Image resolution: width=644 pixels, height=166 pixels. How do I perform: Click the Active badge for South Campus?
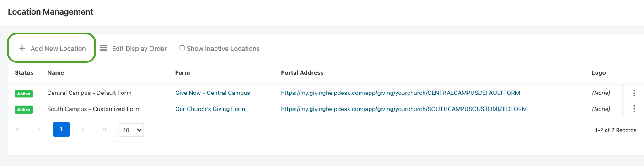(x=24, y=110)
